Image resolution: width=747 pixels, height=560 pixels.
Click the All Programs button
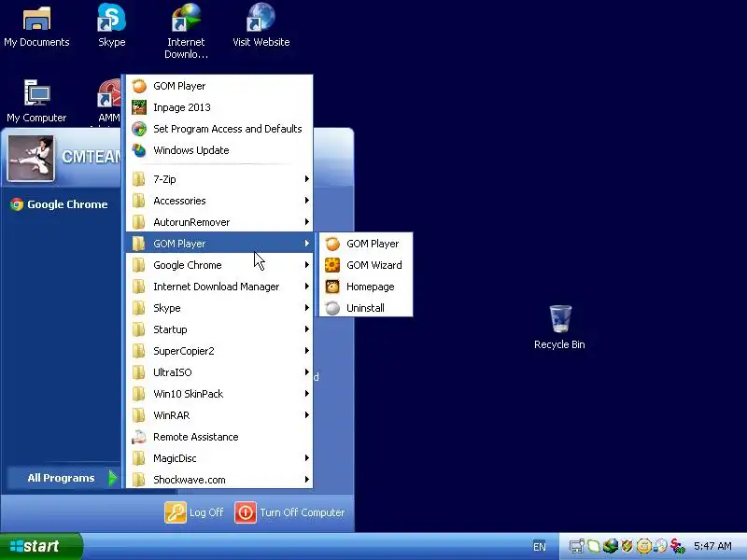pyautogui.click(x=63, y=478)
